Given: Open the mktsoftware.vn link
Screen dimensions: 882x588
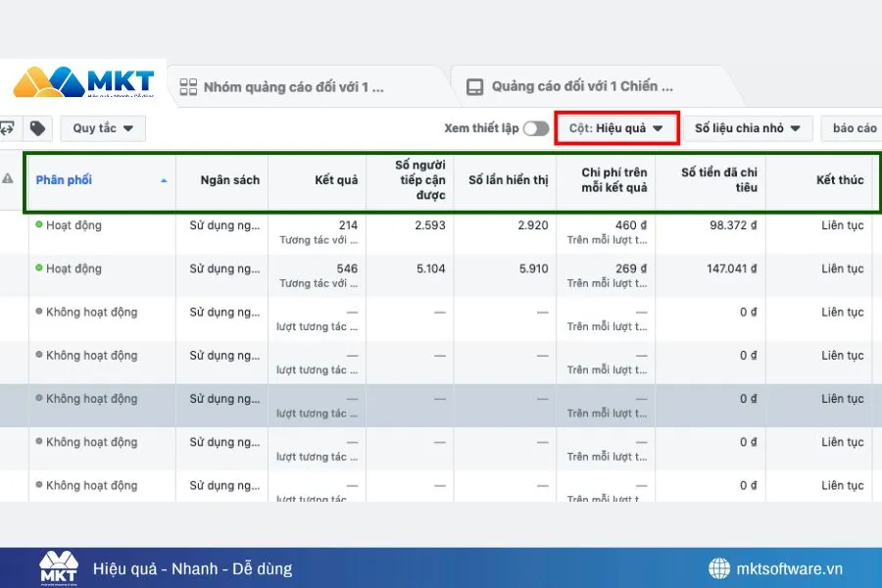Looking at the screenshot, I should (x=788, y=568).
